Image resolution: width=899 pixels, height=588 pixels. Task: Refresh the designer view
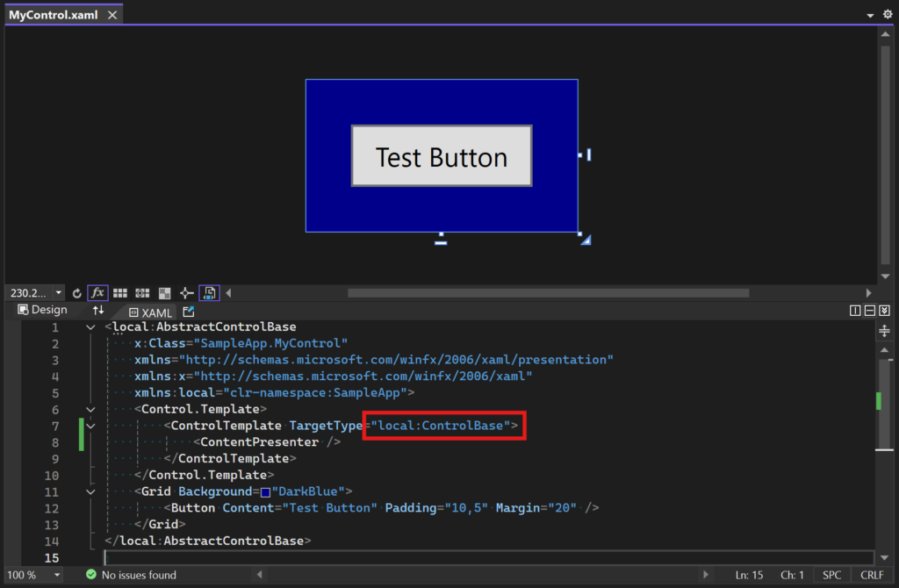click(x=77, y=293)
